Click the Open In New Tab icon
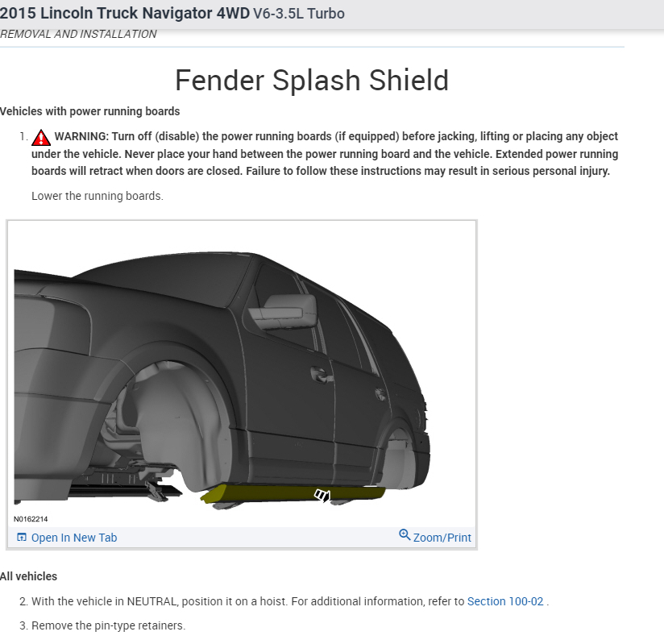The height and width of the screenshot is (644, 664). (x=21, y=538)
